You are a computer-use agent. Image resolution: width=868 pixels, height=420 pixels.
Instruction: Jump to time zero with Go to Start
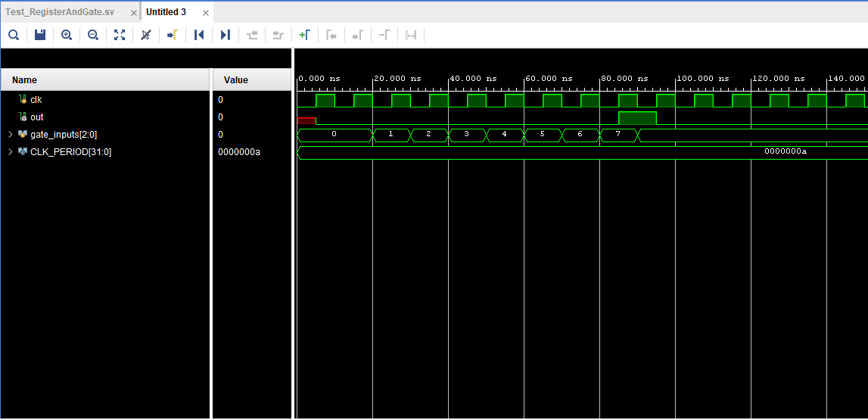point(199,36)
